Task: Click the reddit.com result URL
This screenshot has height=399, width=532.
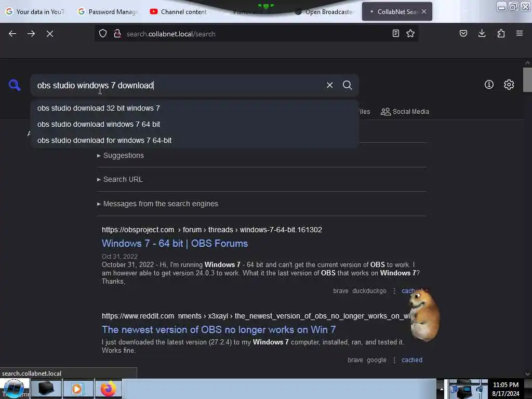Action: [x=256, y=316]
